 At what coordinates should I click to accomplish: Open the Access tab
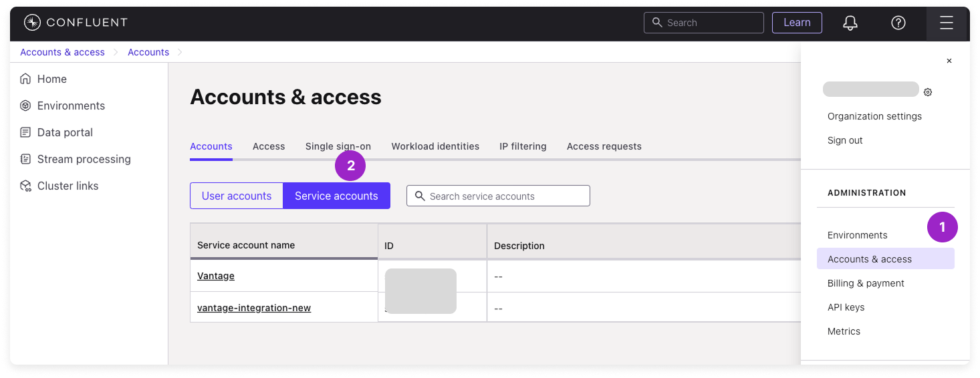coord(269,146)
